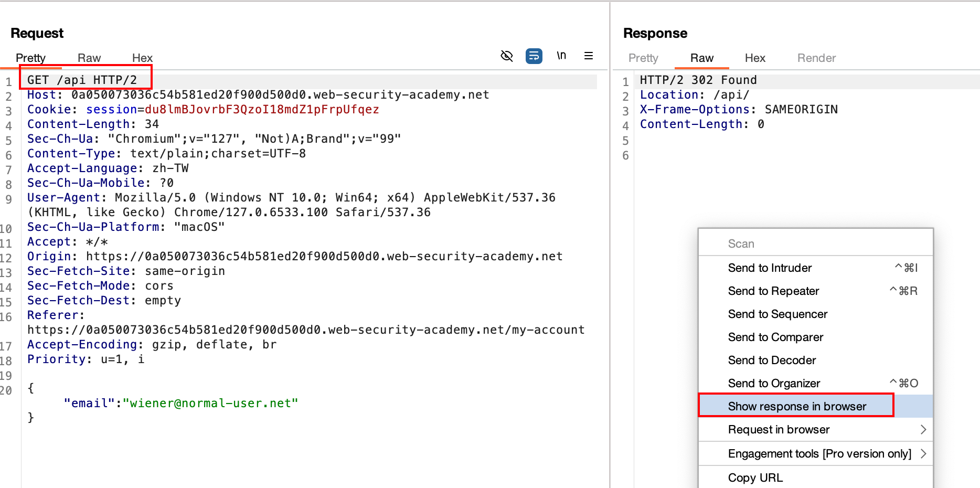This screenshot has height=488, width=980.
Task: Expand Engagement tools submenu chevron
Action: [x=923, y=453]
